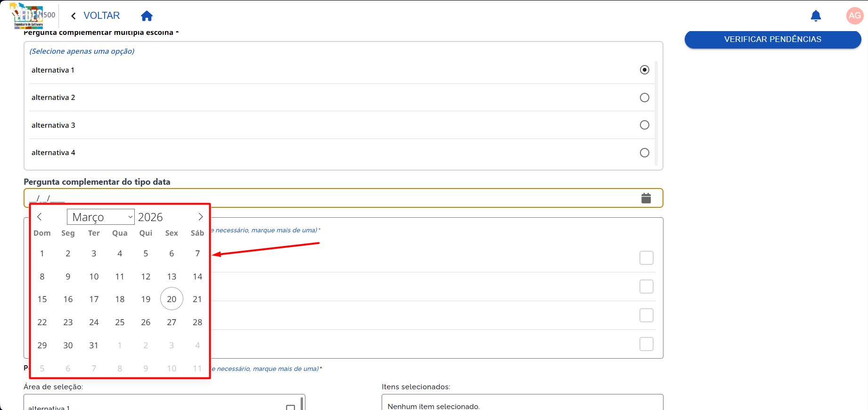Pick day 10 in the calendar
This screenshot has width=868, height=410.
(x=94, y=277)
